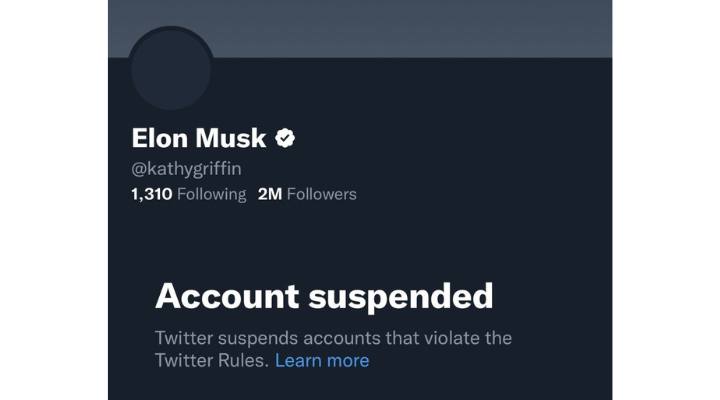Select the display name Elon Musk
The image size is (720, 400).
click(200, 139)
